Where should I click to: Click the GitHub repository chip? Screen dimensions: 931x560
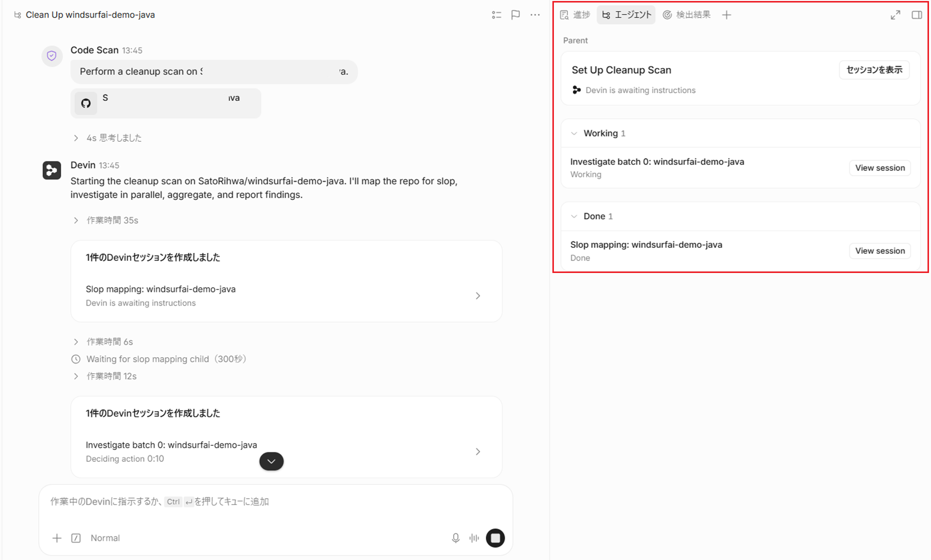coord(166,103)
